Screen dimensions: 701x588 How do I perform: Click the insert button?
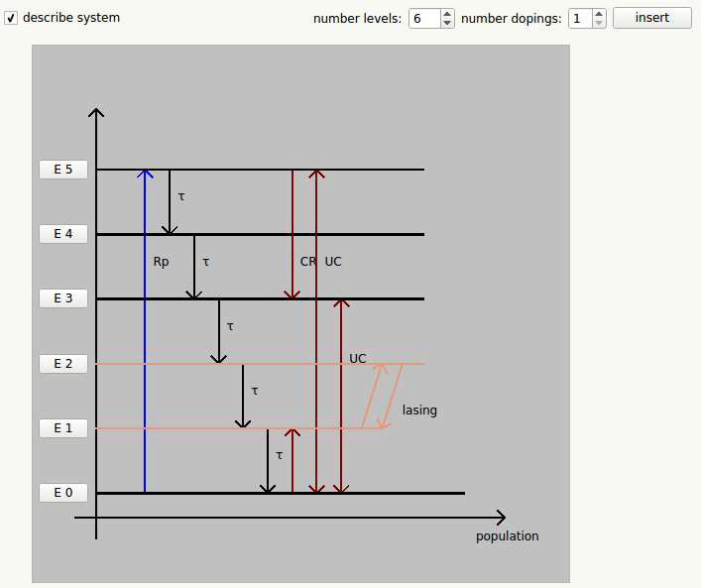tap(651, 18)
